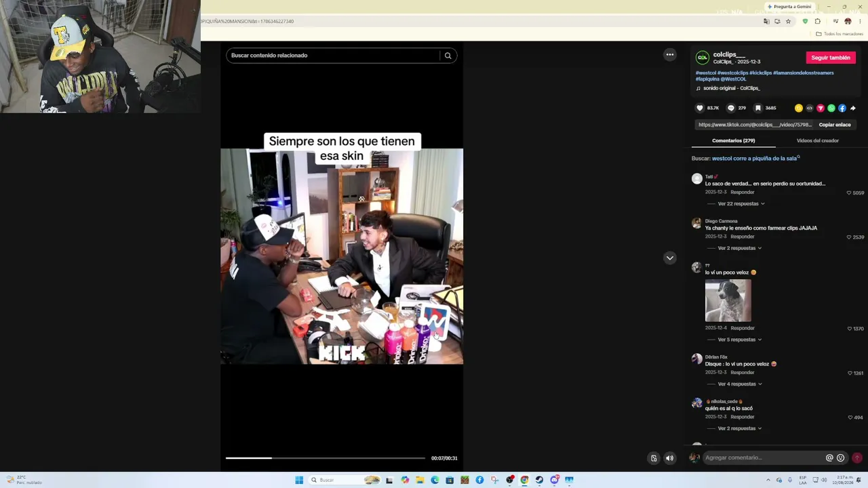Click the Windows taskbar search box
The image size is (868, 488).
(x=345, y=480)
